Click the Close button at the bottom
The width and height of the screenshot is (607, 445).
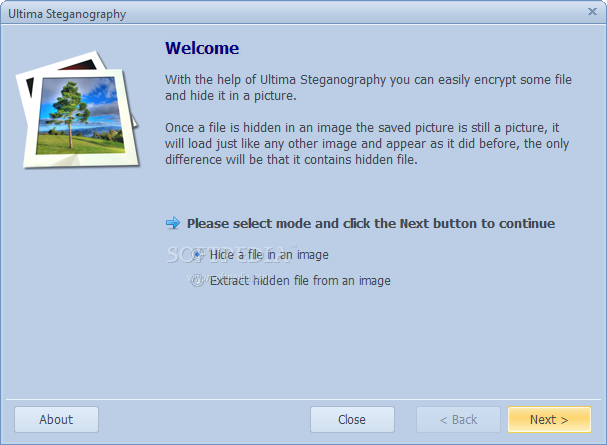(x=352, y=419)
